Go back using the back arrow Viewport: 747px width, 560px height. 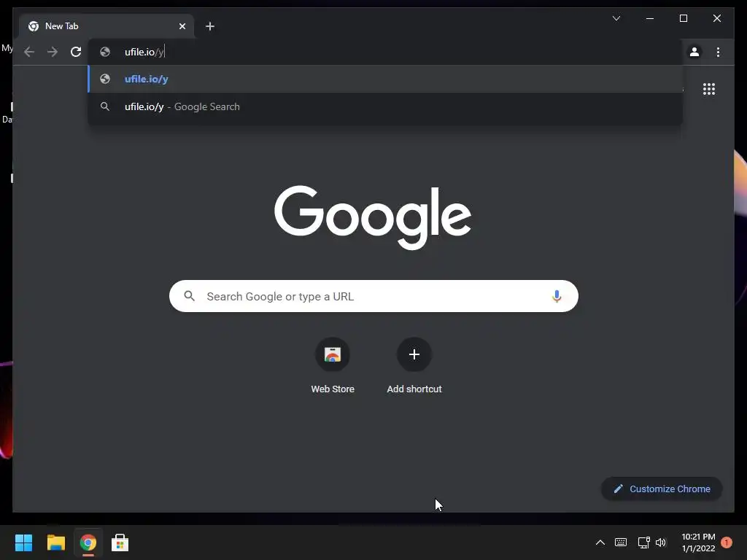[x=29, y=52]
